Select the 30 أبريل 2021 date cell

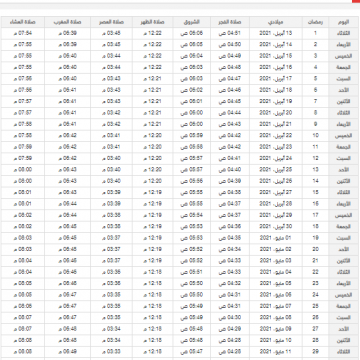(x=276, y=227)
